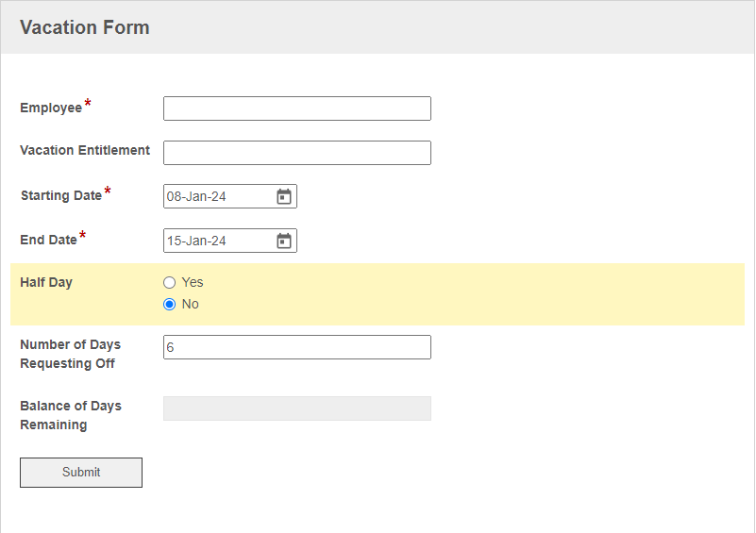The height and width of the screenshot is (533, 756).
Task: Focus the Number of Days Requesting Off field
Action: tap(296, 347)
